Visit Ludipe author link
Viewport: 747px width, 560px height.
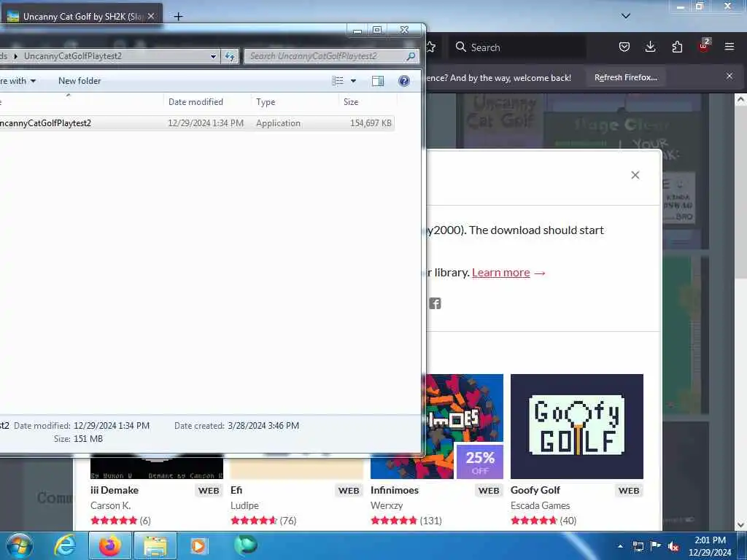click(x=244, y=505)
